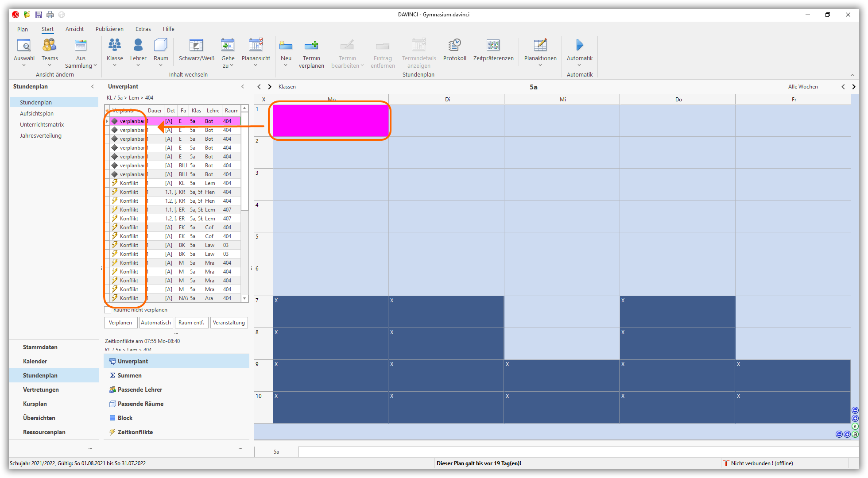The height and width of the screenshot is (478, 868).
Task: Open the Planaktionen dropdown
Action: pos(540,66)
